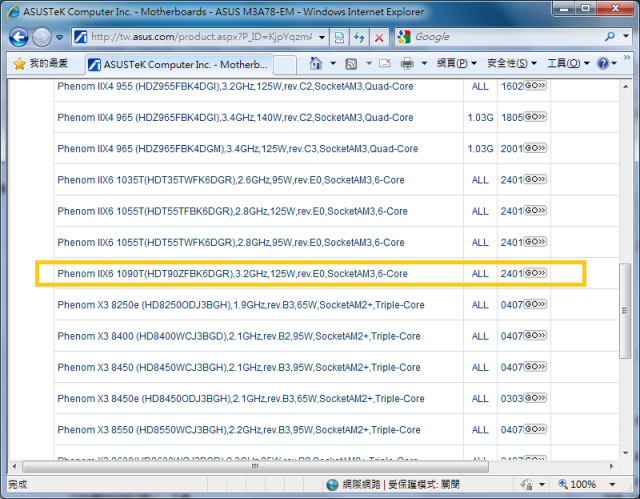Click the horizontal scrollbar thumb
Screen dimensions: 640x499
[255, 466]
